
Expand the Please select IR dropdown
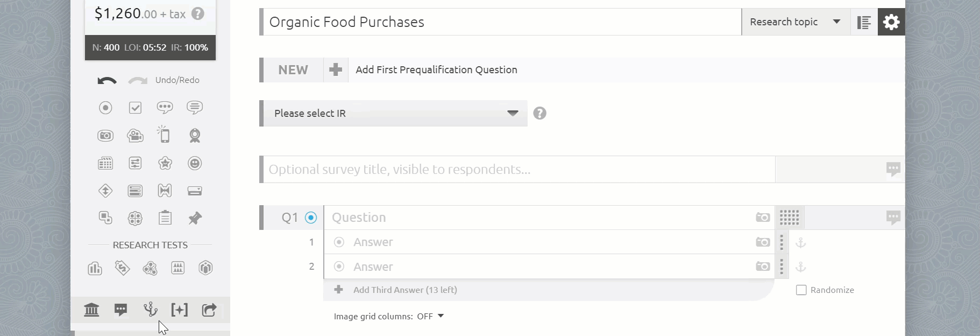[x=394, y=113]
